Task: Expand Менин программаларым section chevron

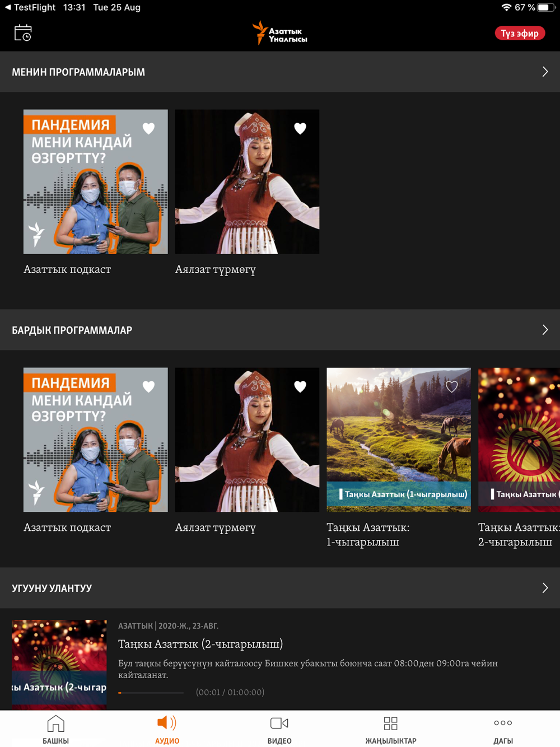Action: [545, 72]
